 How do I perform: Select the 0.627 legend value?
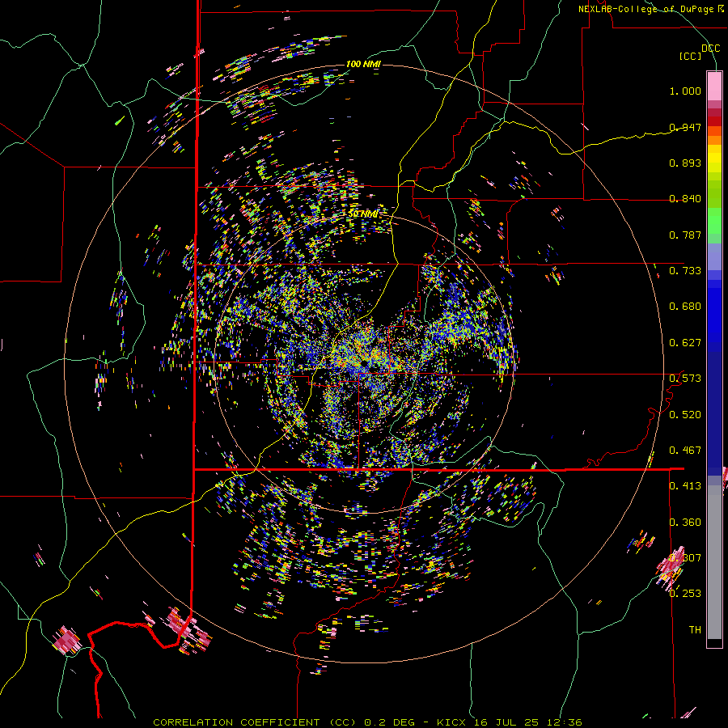[x=685, y=342]
